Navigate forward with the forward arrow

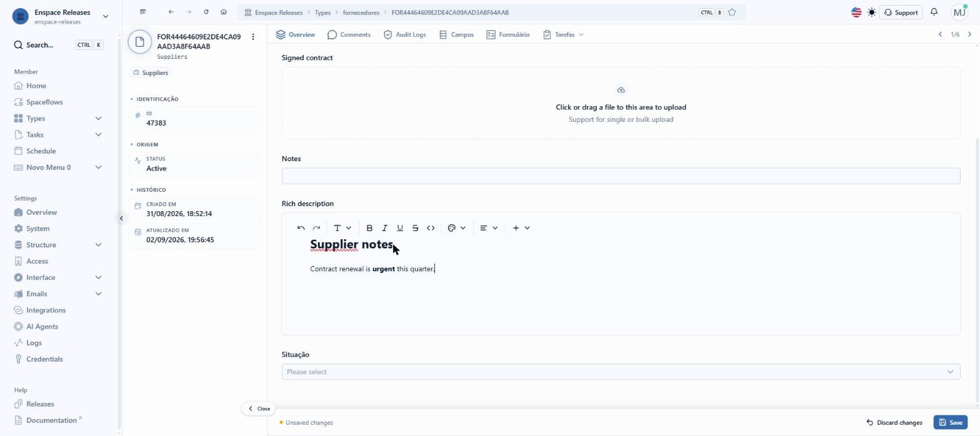pyautogui.click(x=189, y=12)
